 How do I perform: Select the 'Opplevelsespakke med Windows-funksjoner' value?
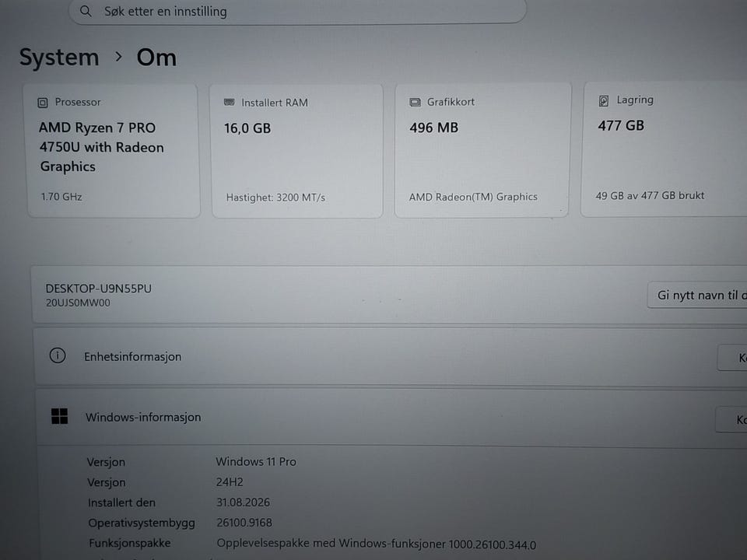point(377,544)
